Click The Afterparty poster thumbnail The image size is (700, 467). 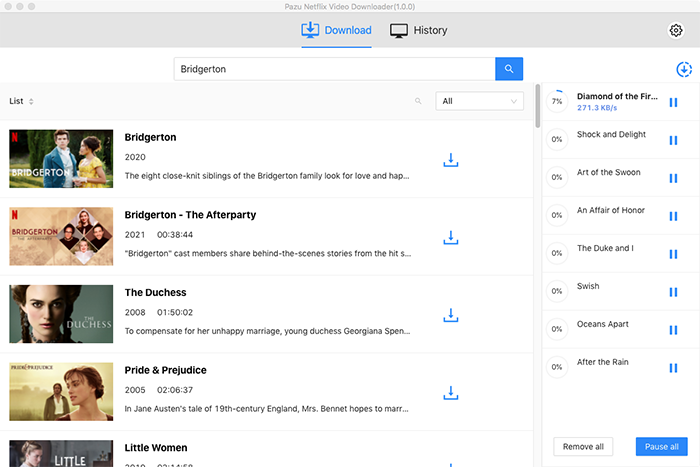pos(61,236)
